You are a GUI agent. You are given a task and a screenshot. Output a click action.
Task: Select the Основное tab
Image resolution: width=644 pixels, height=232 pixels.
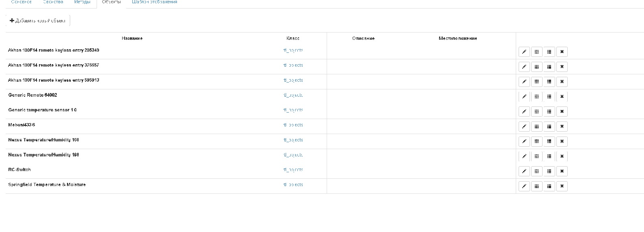click(22, 2)
